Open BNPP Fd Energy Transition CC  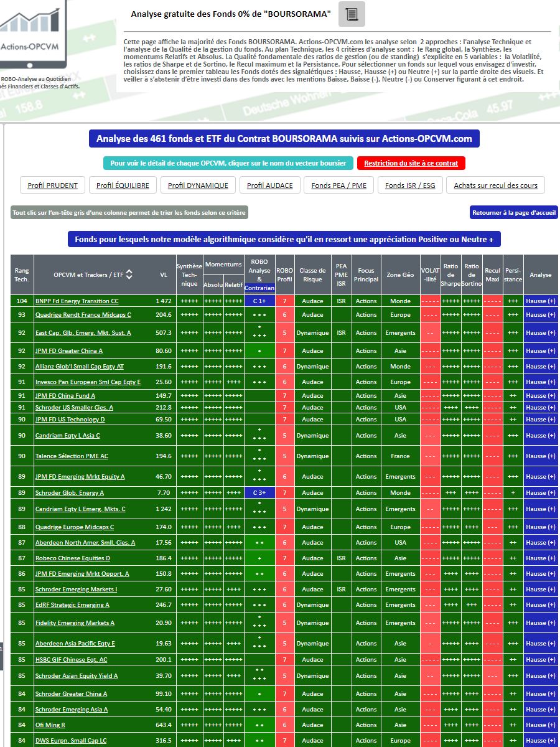point(77,301)
